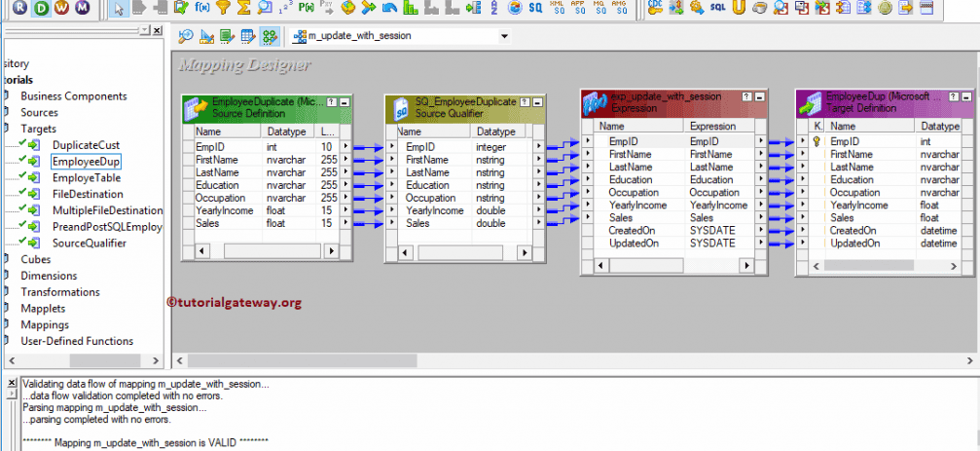Select FileDestination target in tree
The height and width of the screenshot is (451, 980).
pyautogui.click(x=88, y=194)
